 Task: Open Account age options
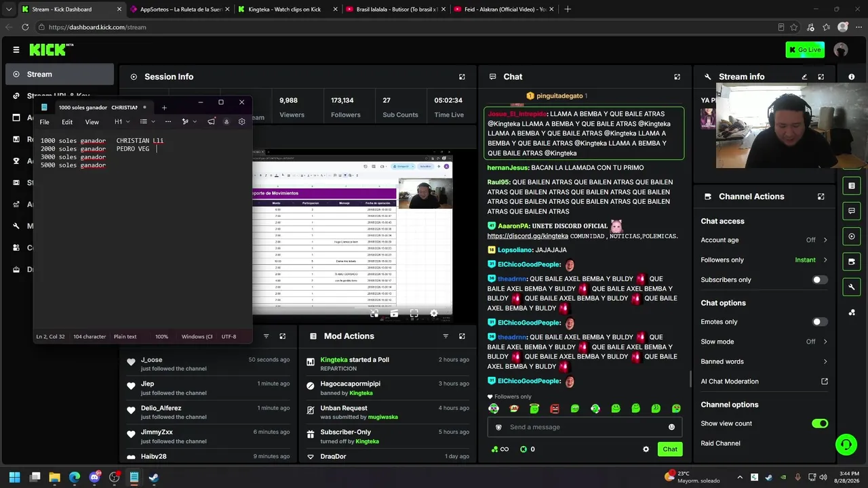pyautogui.click(x=764, y=240)
